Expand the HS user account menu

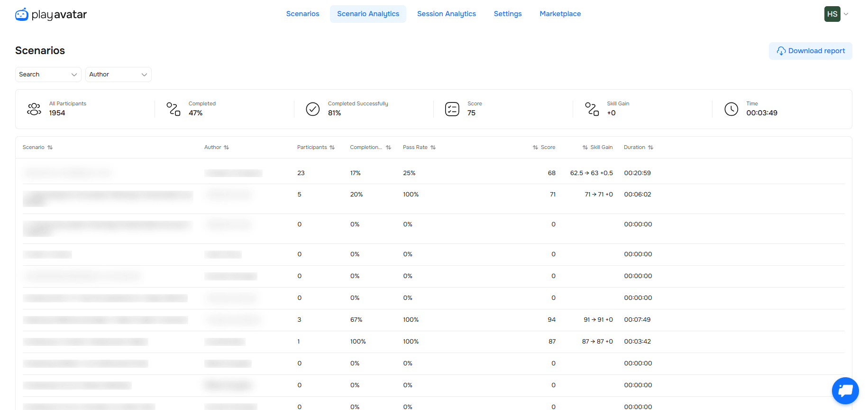(836, 14)
